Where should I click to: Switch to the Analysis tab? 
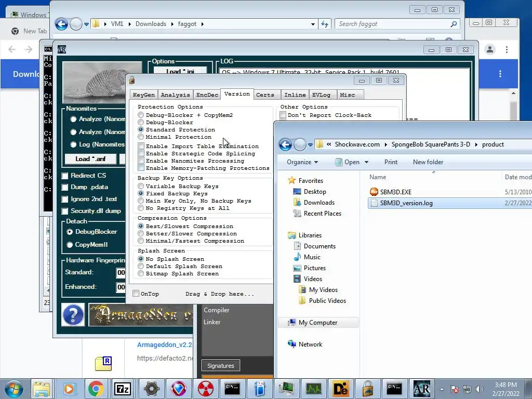pos(176,95)
